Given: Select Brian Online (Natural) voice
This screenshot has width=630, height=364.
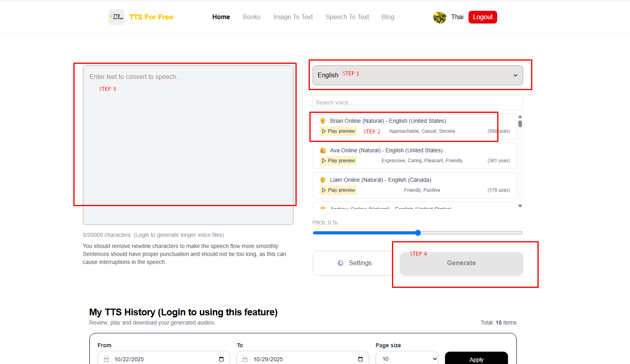Looking at the screenshot, I should 415,126.
